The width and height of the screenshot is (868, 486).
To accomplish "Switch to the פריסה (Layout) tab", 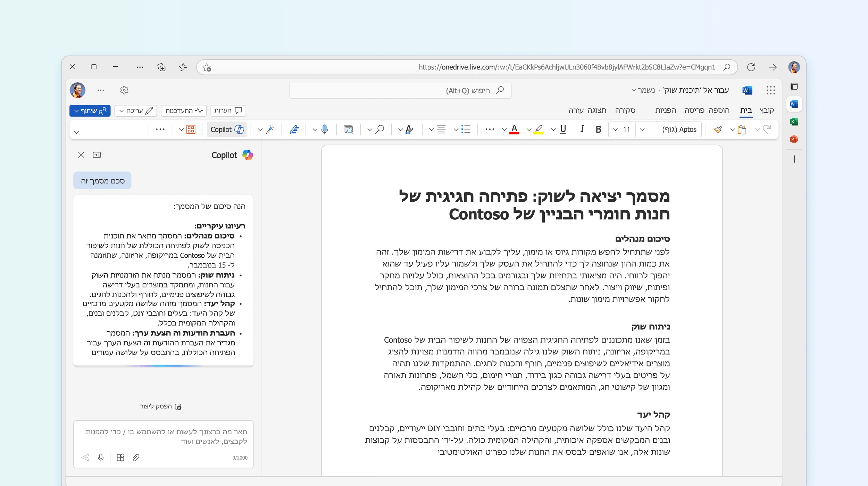I will (694, 110).
